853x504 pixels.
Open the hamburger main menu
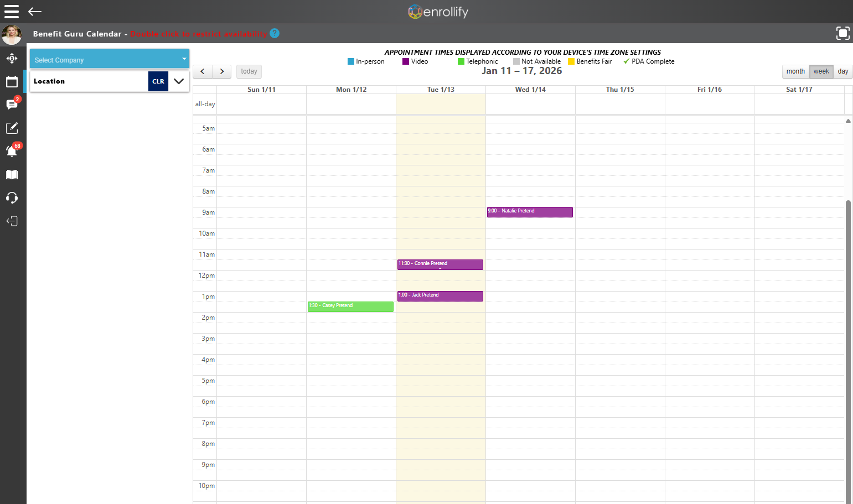coord(12,12)
